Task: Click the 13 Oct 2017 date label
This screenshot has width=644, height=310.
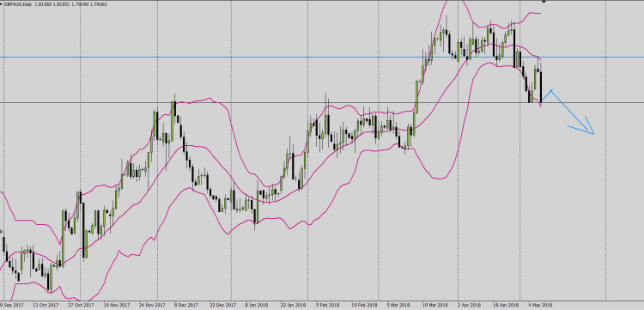Action: (x=46, y=306)
